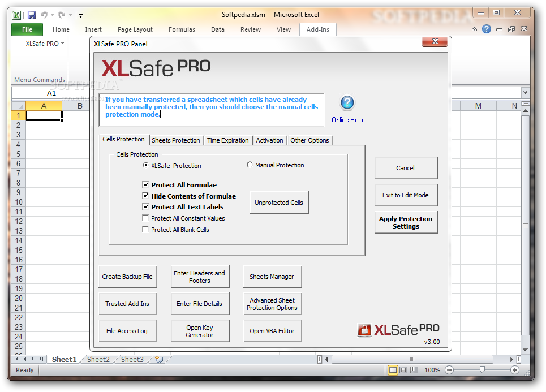Click the zoom out minus icon
546x392 pixels.
pos(449,370)
